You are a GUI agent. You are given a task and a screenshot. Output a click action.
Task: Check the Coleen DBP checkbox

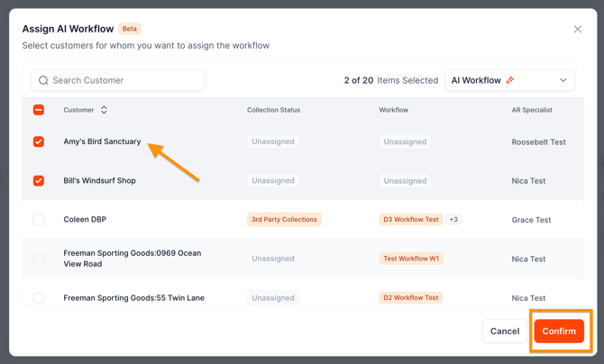39,220
